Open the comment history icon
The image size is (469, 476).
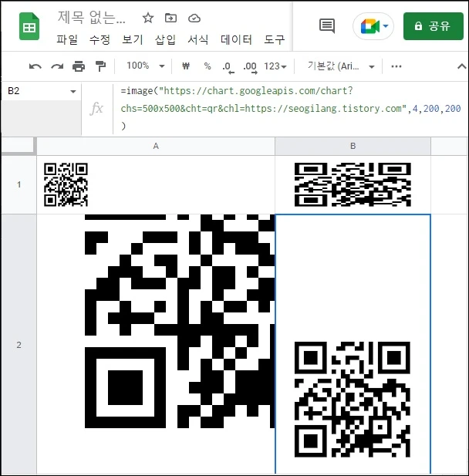pos(327,25)
